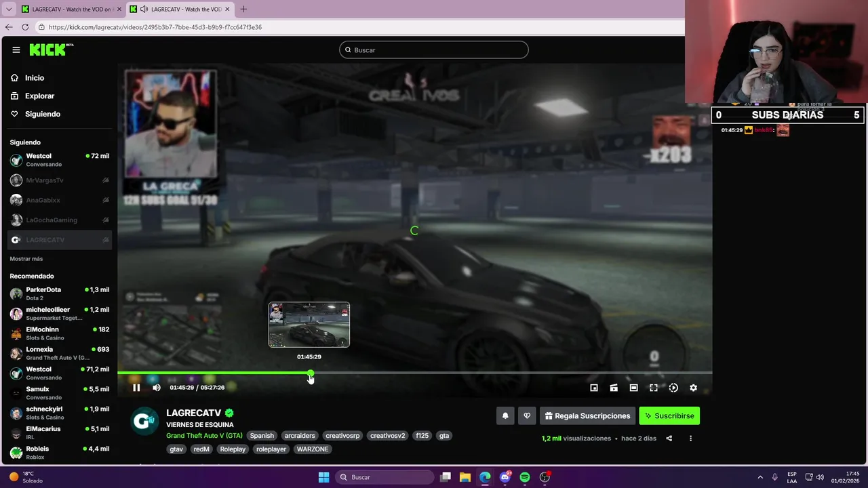Image resolution: width=868 pixels, height=488 pixels.
Task: Select the Spanish tag
Action: tap(262, 436)
